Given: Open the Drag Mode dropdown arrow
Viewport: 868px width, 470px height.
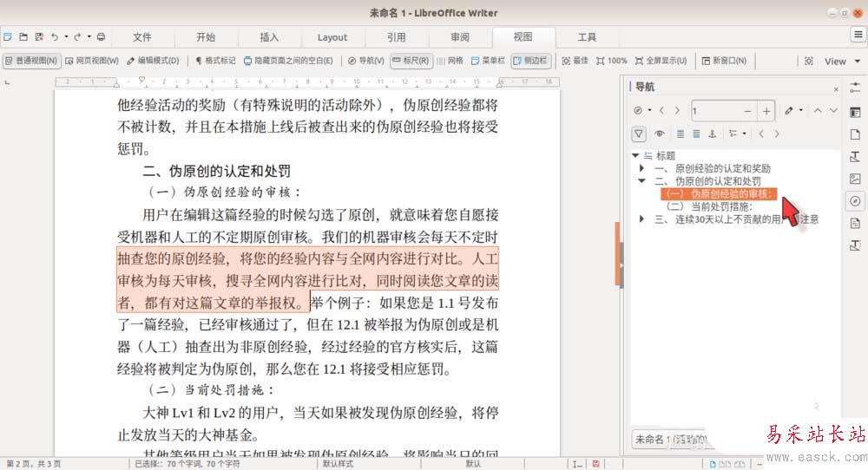Looking at the screenshot, I should (x=800, y=111).
